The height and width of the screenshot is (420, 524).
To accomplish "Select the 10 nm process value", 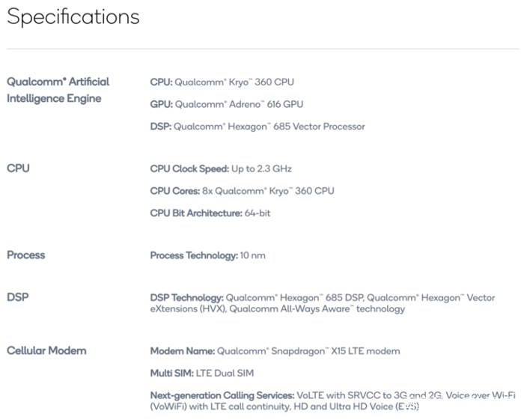I will (x=252, y=255).
